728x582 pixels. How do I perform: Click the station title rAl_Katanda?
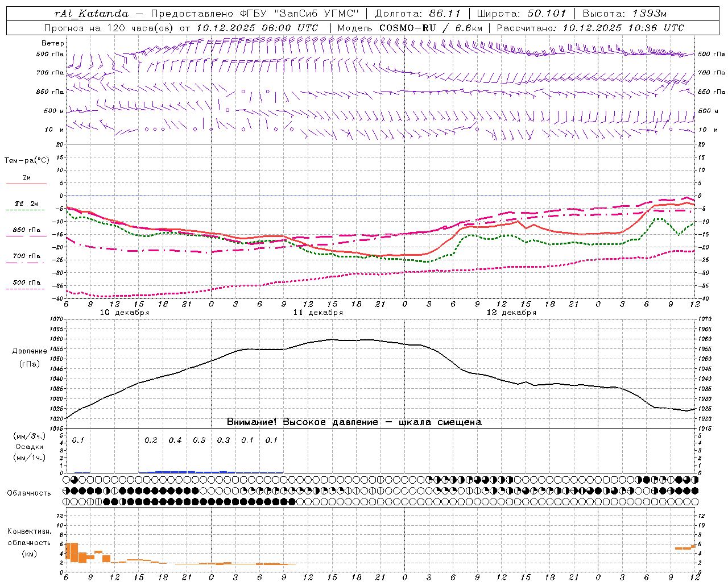click(x=92, y=14)
